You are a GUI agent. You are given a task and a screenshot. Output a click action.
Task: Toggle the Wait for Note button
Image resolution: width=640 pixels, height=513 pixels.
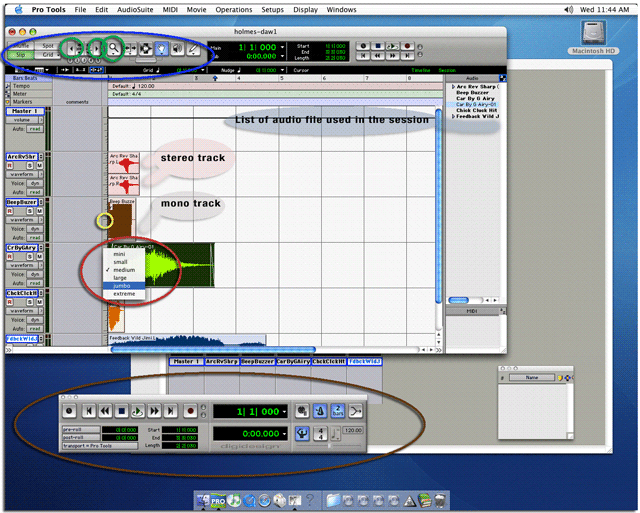[302, 411]
